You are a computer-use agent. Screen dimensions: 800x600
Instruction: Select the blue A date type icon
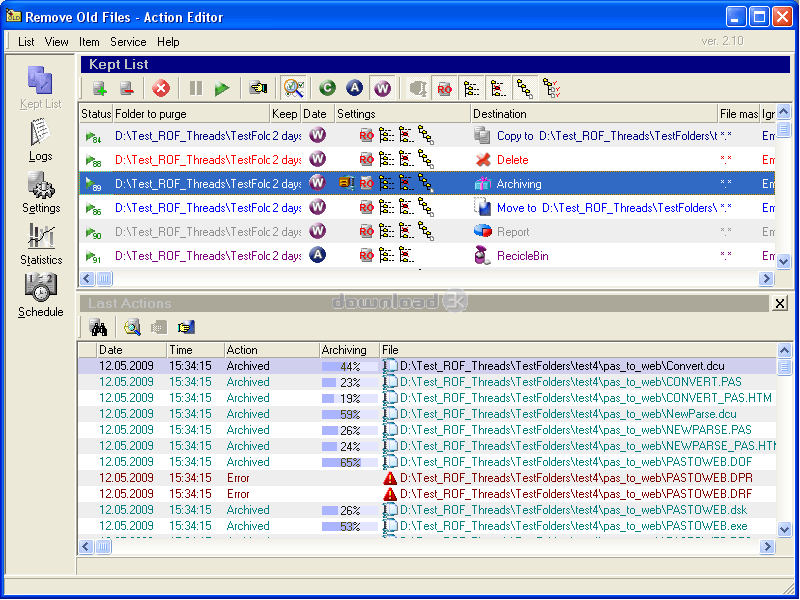coord(355,88)
